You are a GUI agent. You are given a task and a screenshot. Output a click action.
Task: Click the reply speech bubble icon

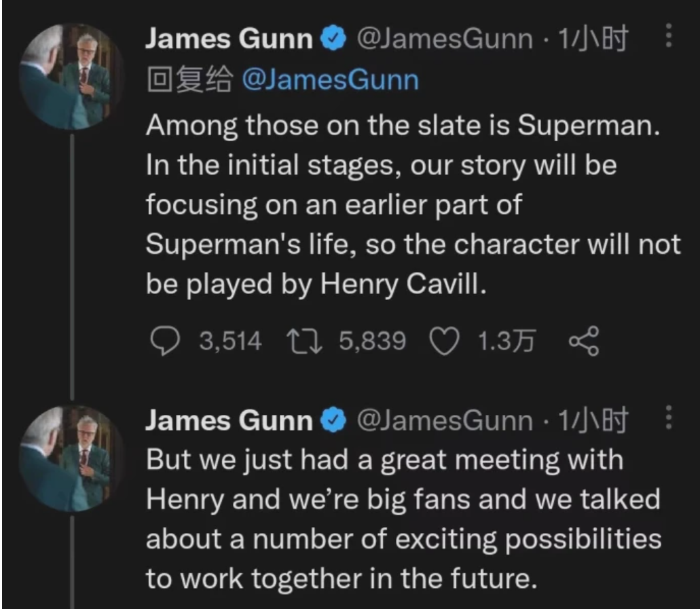[x=164, y=341]
